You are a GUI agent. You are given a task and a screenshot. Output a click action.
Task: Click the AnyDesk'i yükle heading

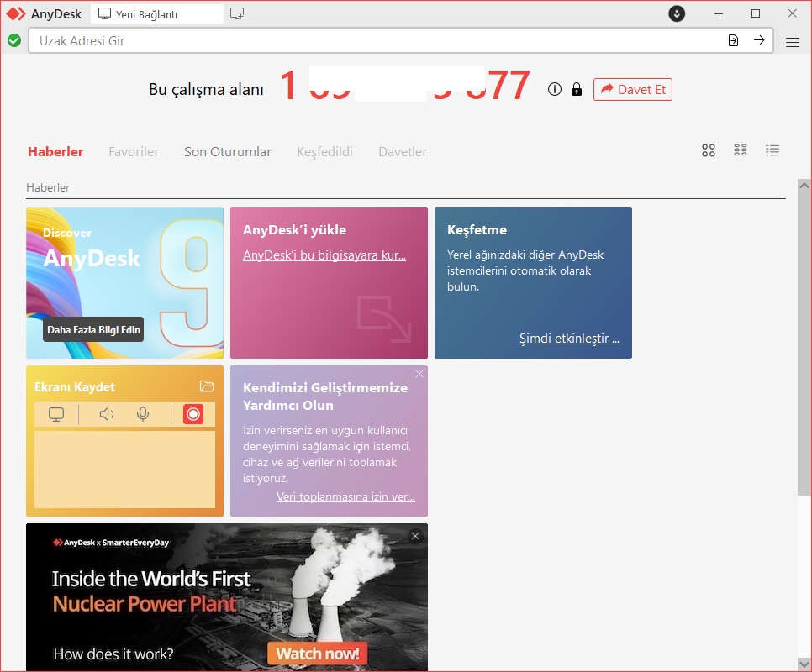(295, 229)
